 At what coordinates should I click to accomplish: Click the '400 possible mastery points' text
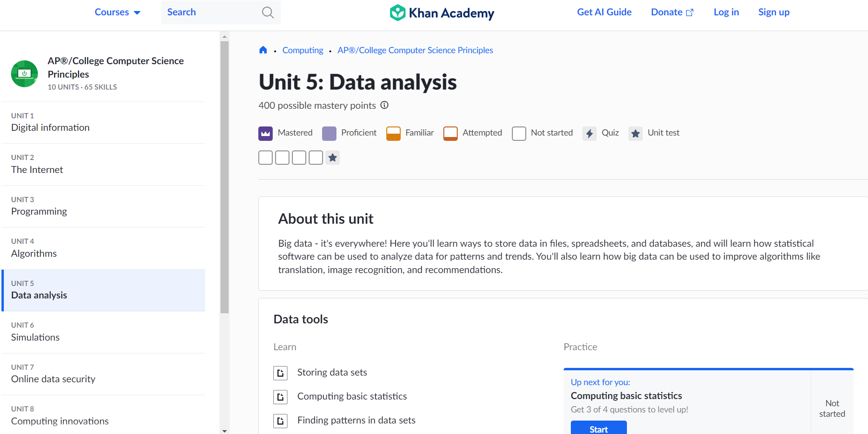pos(317,105)
